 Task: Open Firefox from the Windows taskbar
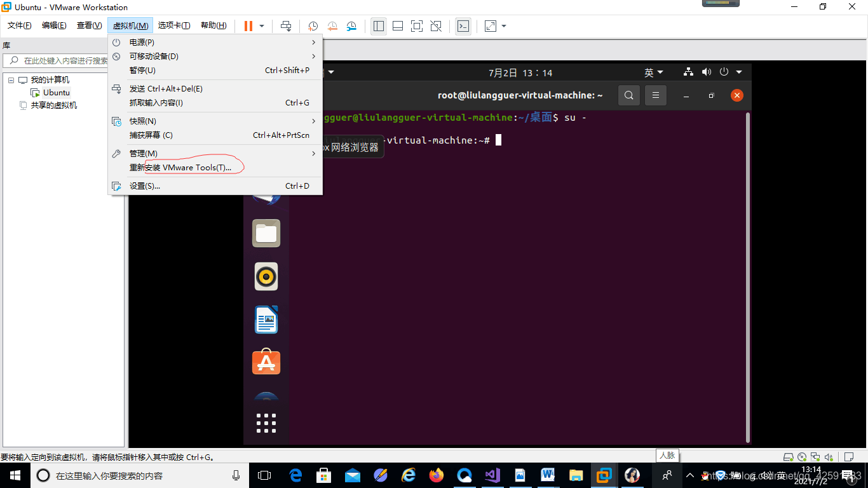[x=436, y=475]
